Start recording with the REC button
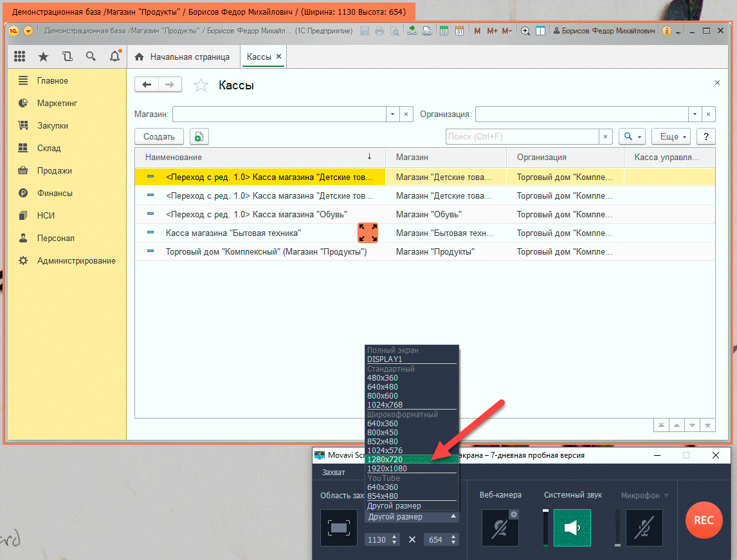Screen dimensions: 737x560 pyautogui.click(x=704, y=520)
